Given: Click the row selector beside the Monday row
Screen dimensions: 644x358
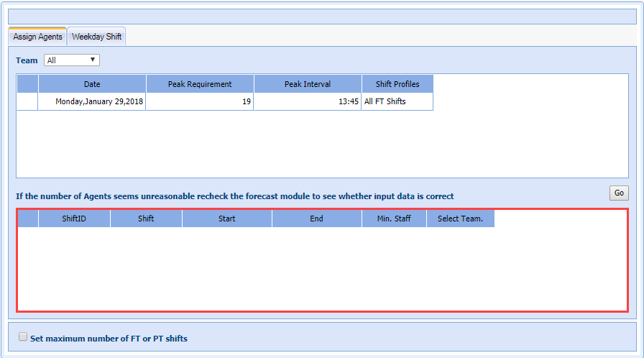Looking at the screenshot, I should [27, 101].
